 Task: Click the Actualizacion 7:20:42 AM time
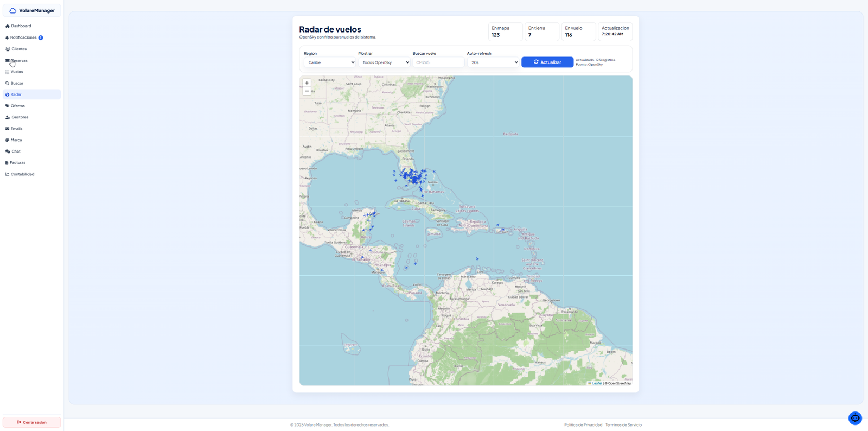coord(612,34)
